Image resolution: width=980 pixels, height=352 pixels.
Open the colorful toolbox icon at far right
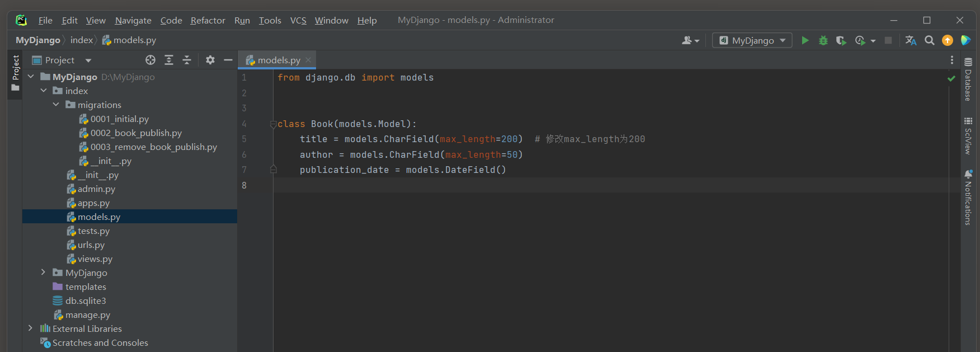(x=965, y=40)
